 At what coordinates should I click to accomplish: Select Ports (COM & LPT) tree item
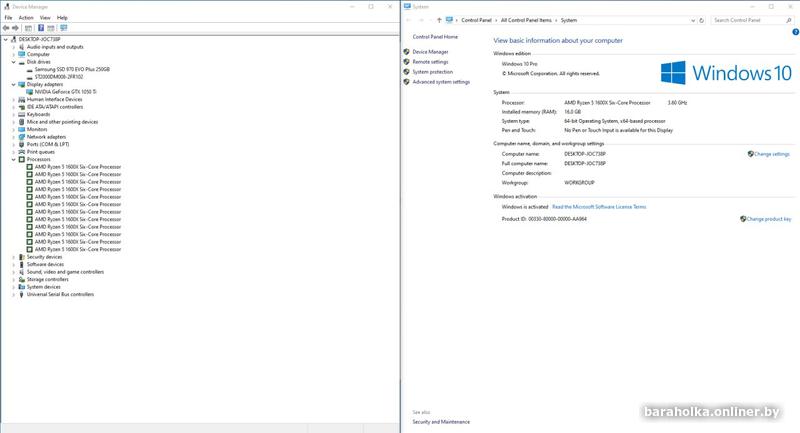(48, 144)
